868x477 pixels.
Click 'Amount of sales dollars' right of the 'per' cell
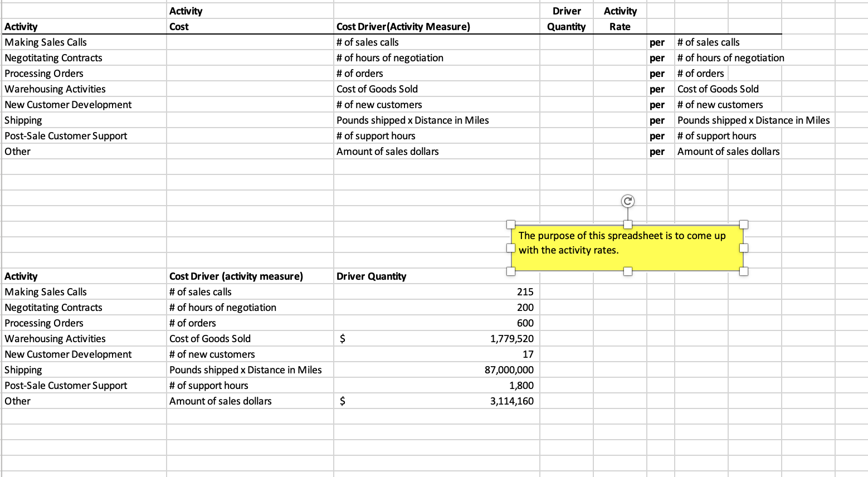728,151
